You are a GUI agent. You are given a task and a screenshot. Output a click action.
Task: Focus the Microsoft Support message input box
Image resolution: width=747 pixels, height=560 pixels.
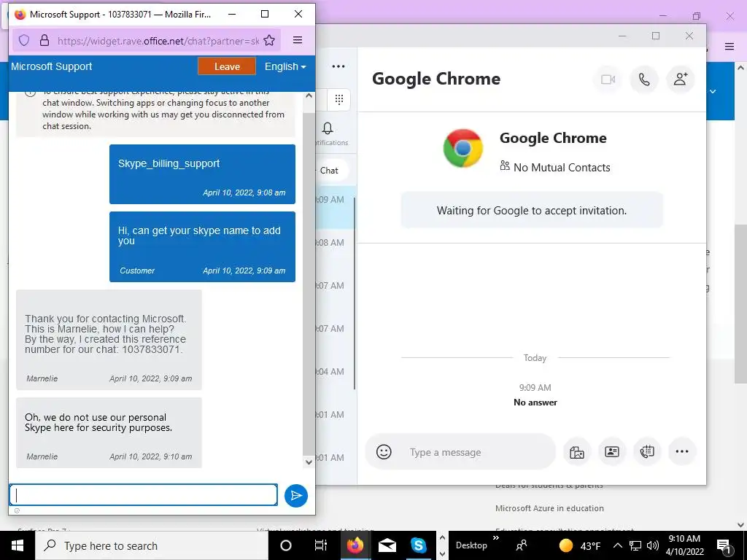point(144,495)
